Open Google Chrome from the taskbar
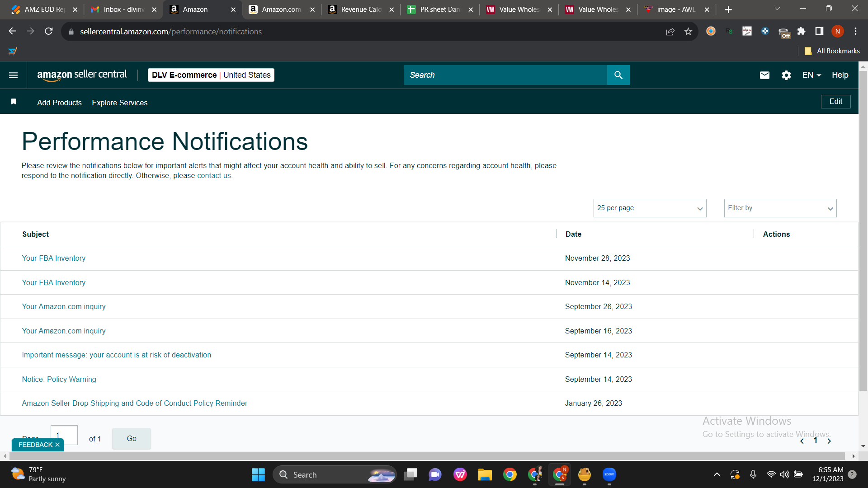 510,474
